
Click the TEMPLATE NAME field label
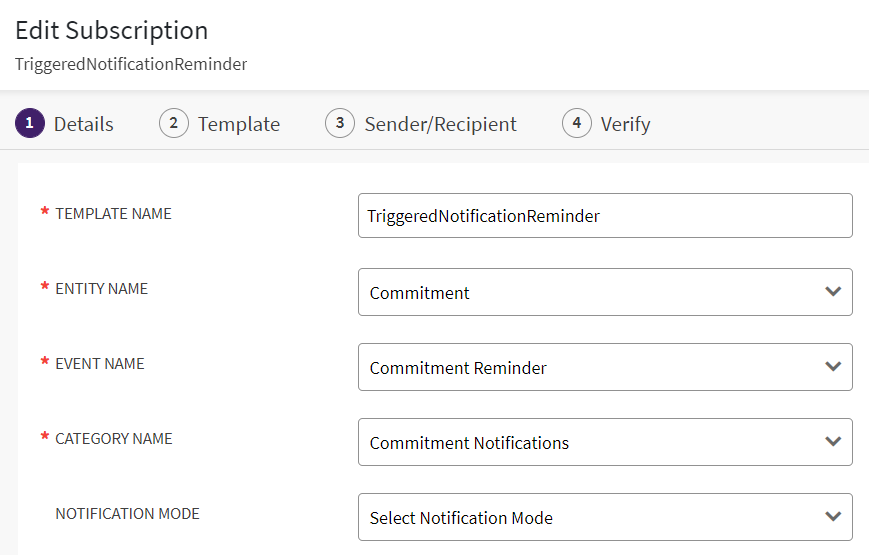pyautogui.click(x=113, y=214)
